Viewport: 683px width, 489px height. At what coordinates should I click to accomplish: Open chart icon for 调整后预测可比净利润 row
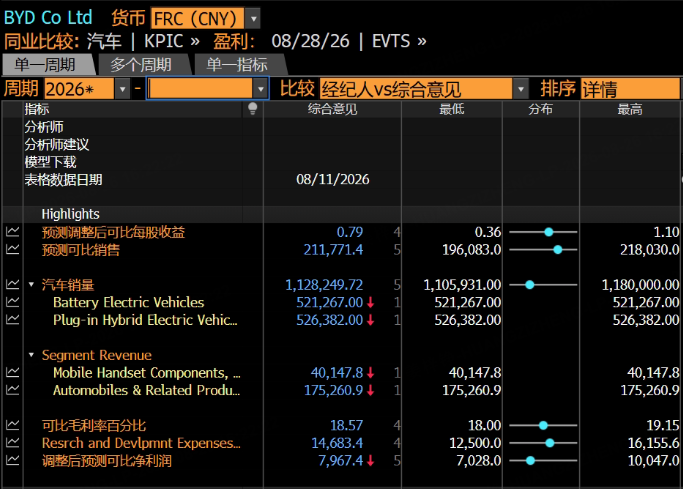coord(13,461)
